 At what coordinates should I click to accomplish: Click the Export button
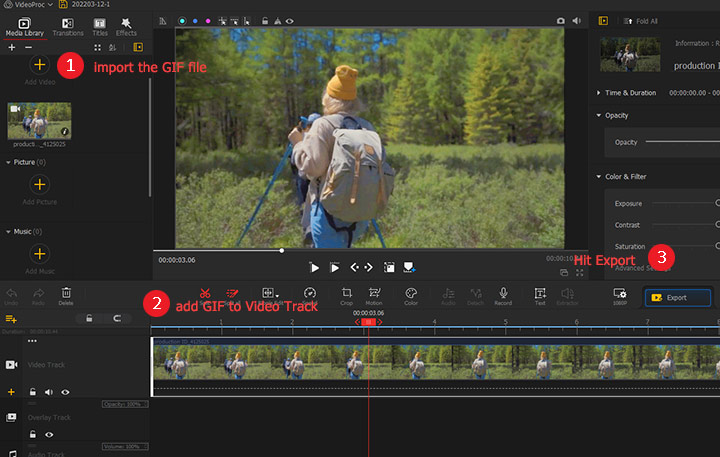tap(677, 297)
